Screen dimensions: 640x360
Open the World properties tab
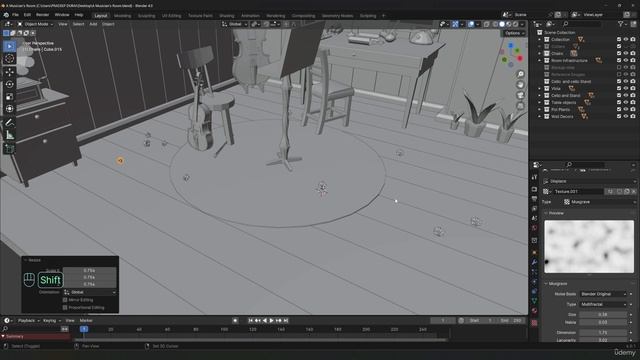coord(534,228)
